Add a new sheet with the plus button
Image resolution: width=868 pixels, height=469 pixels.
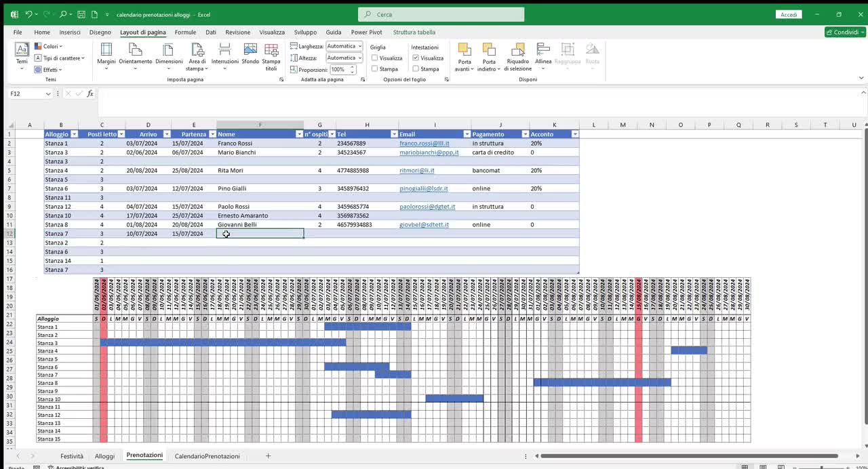click(268, 456)
